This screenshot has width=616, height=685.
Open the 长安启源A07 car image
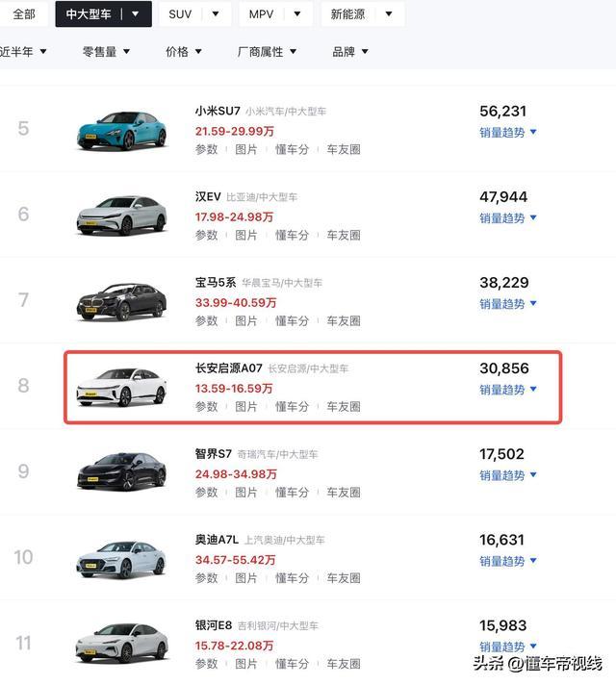(121, 387)
